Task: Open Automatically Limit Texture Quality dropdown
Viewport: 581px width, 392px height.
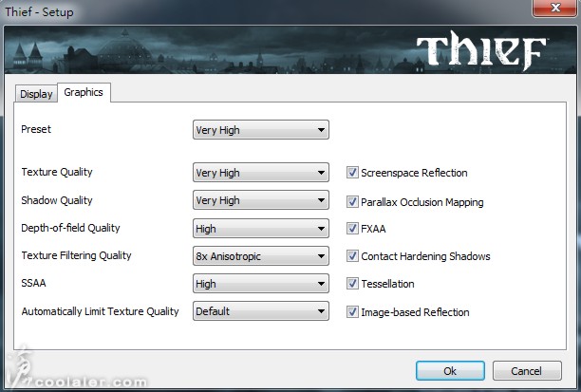Action: [261, 311]
